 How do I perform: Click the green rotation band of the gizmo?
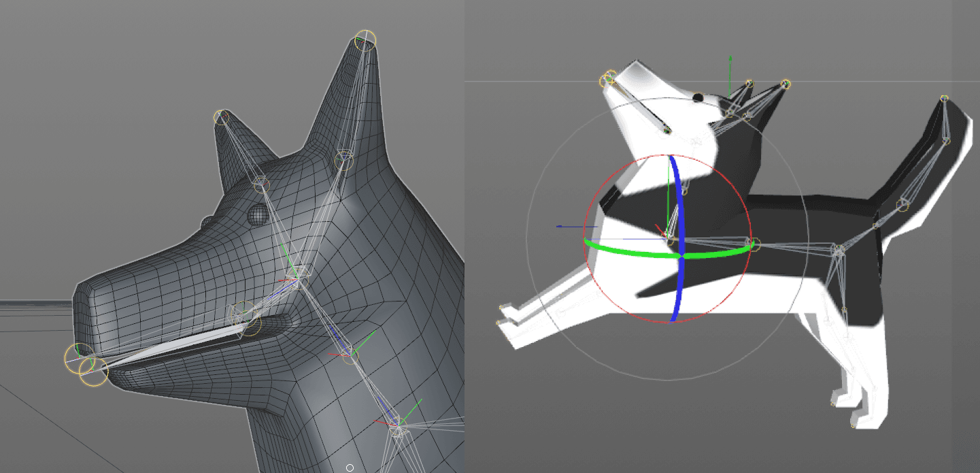click(x=627, y=248)
